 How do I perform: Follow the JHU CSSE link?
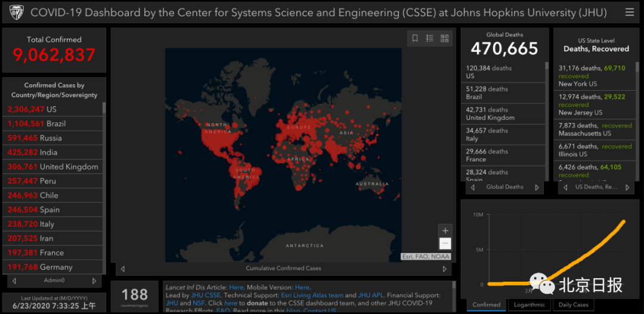(x=206, y=295)
